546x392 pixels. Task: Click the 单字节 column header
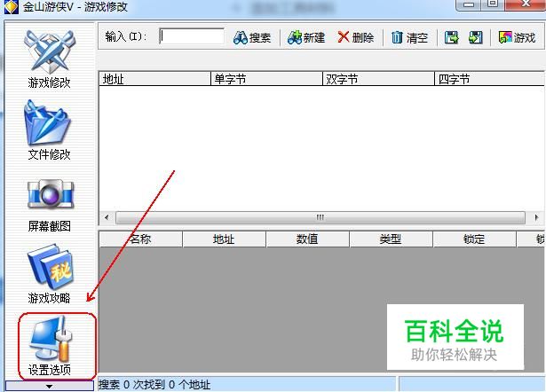266,79
